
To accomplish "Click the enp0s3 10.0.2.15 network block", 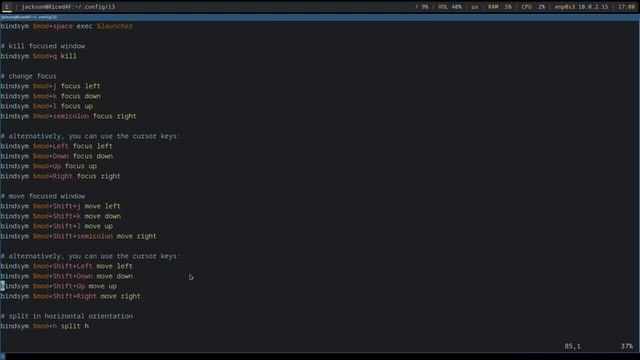I will click(x=581, y=7).
